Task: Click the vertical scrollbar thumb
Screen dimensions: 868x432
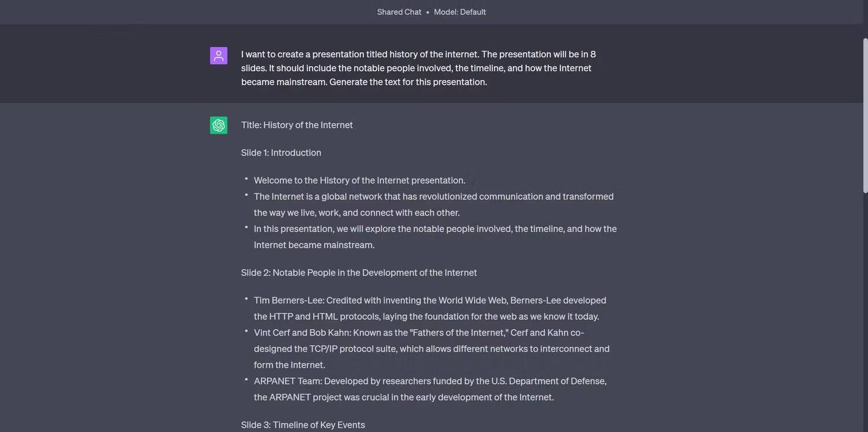Action: (x=865, y=116)
